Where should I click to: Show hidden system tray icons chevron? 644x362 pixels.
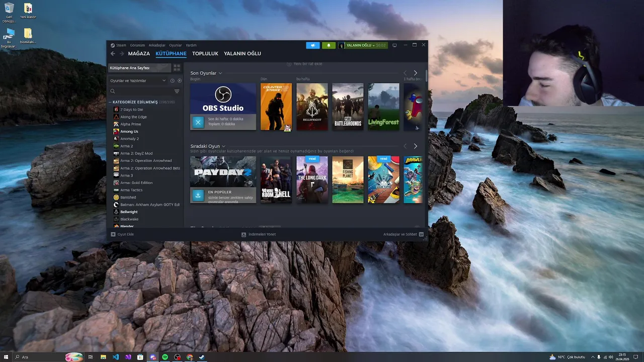pyautogui.click(x=593, y=357)
